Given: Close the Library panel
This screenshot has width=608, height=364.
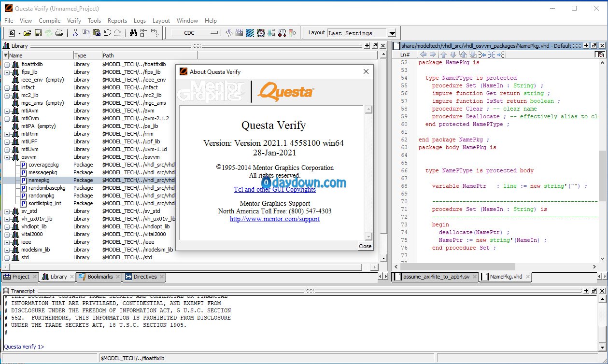Looking at the screenshot, I should 383,46.
